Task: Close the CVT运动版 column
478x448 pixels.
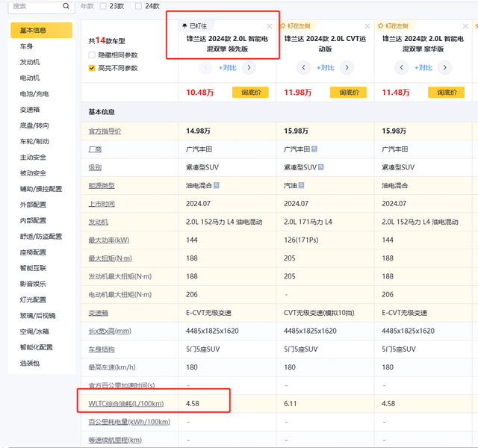Action: click(367, 26)
